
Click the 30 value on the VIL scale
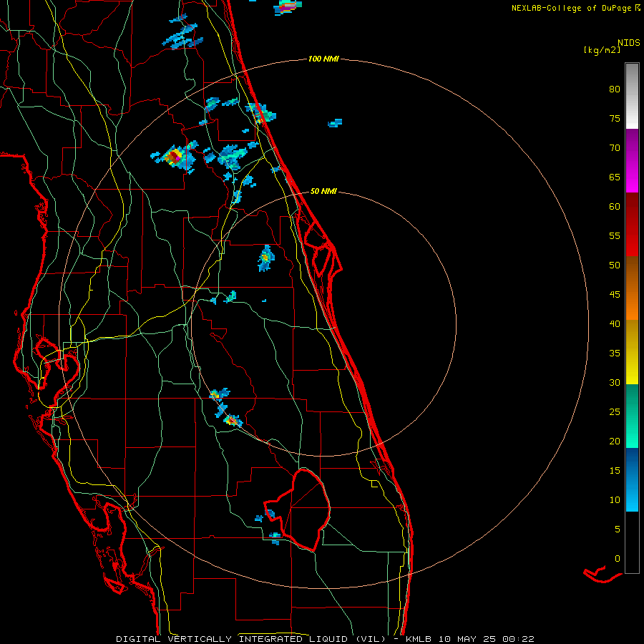click(x=615, y=382)
